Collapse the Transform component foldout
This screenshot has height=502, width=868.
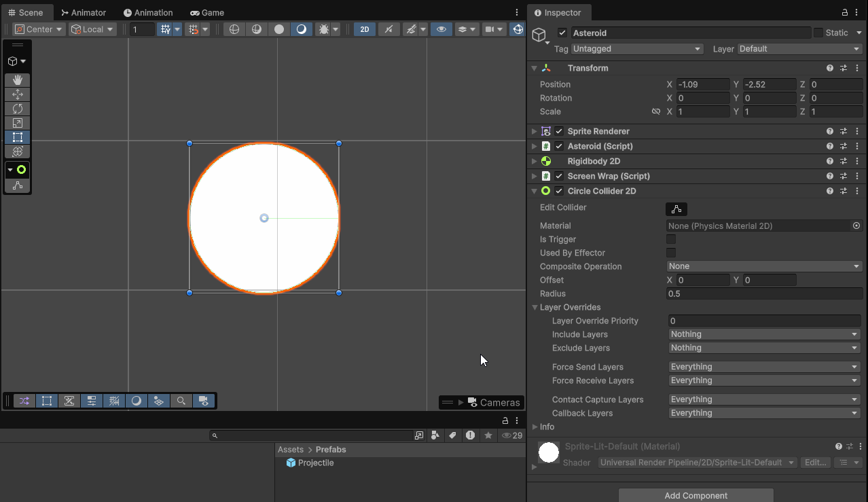535,68
